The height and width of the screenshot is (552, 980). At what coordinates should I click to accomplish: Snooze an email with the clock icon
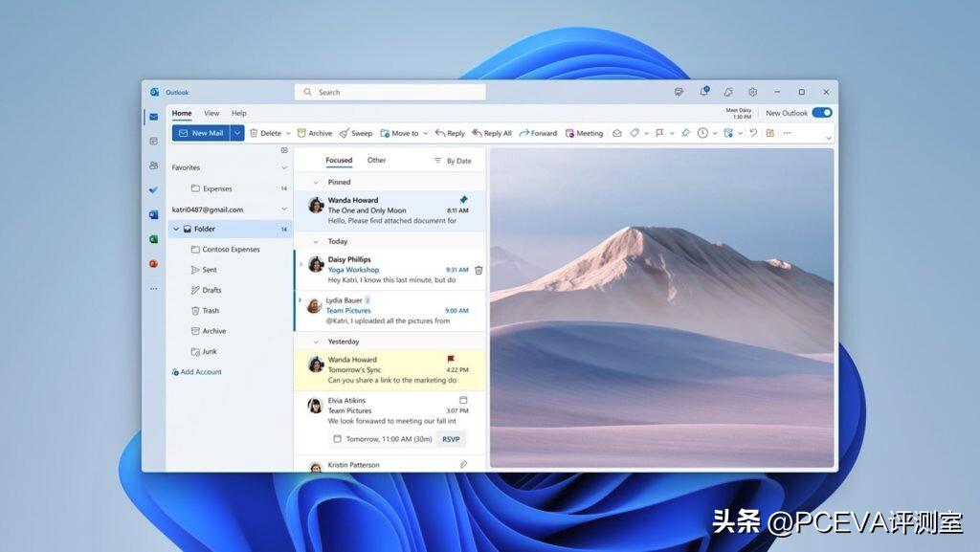point(702,133)
